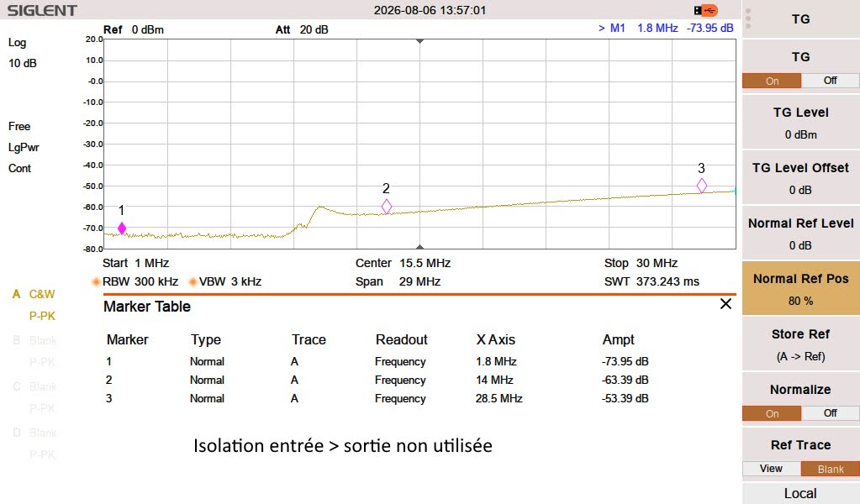Open the Normal Ref Level setting
860x504 pixels.
801,234
